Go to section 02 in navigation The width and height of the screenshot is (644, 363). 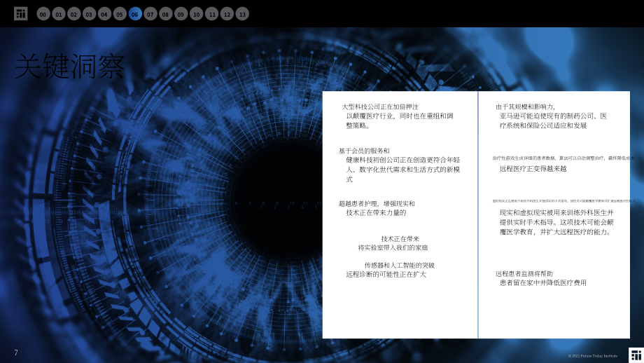73,14
